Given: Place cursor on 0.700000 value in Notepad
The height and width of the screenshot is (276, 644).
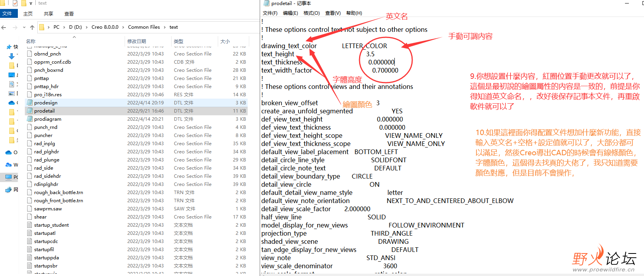Looking at the screenshot, I should (x=385, y=70).
